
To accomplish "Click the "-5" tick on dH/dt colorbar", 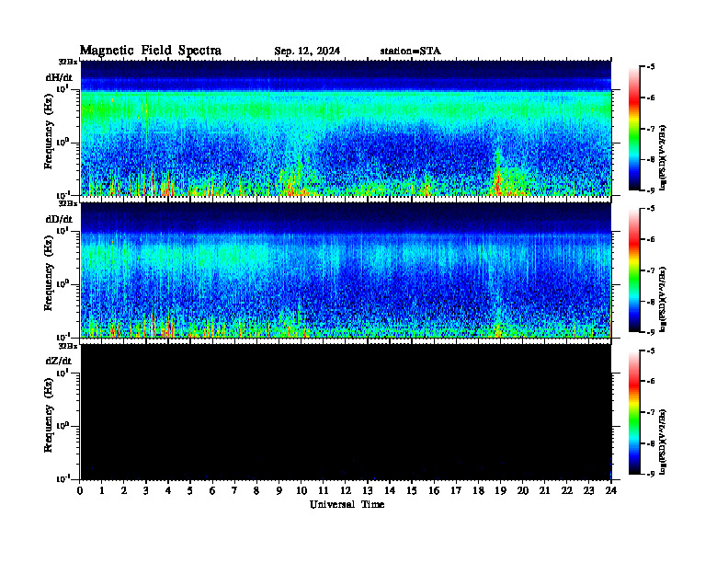I will click(651, 67).
